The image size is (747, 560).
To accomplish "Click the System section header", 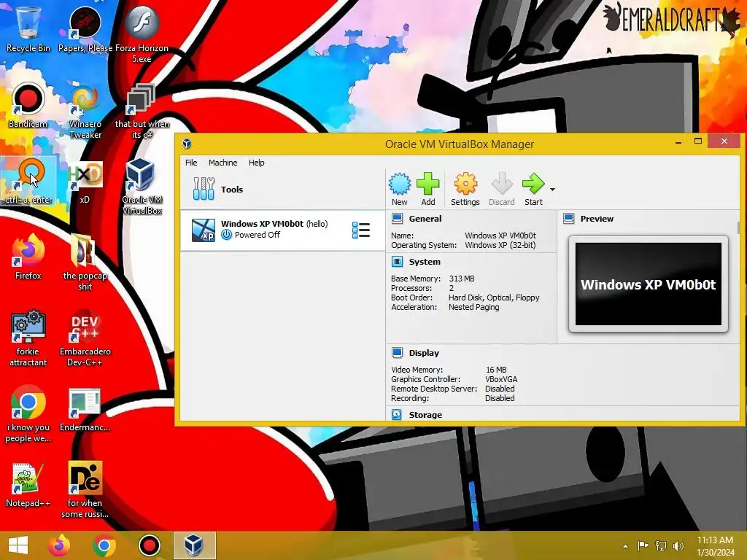I will click(425, 262).
